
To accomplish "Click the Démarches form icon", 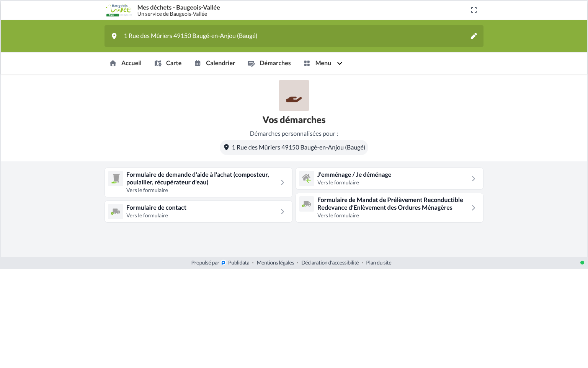I will tap(251, 63).
